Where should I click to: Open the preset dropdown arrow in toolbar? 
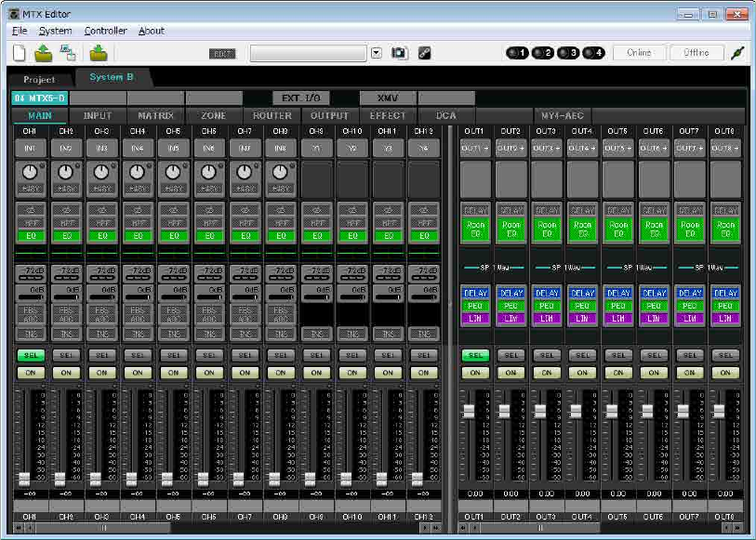(x=377, y=53)
